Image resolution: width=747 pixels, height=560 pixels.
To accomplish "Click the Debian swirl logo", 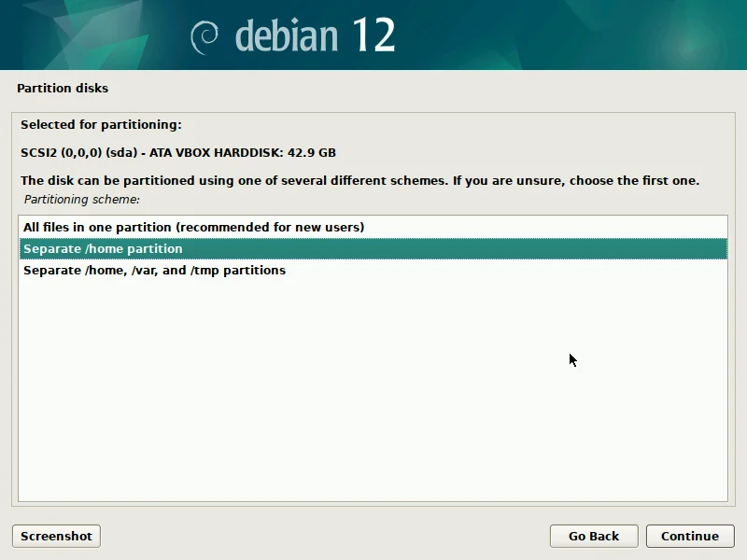I will click(x=204, y=37).
